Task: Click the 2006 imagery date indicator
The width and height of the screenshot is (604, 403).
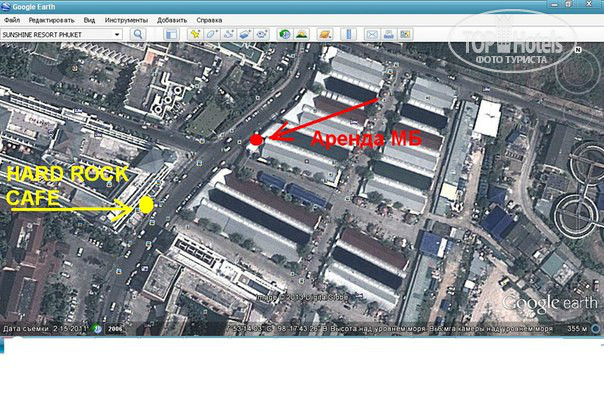Action: click(115, 329)
